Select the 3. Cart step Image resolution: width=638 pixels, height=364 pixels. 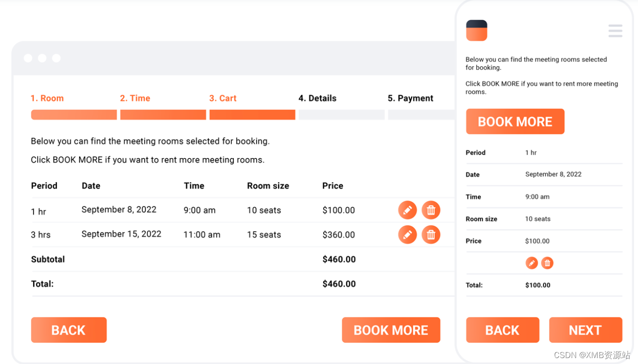click(223, 98)
